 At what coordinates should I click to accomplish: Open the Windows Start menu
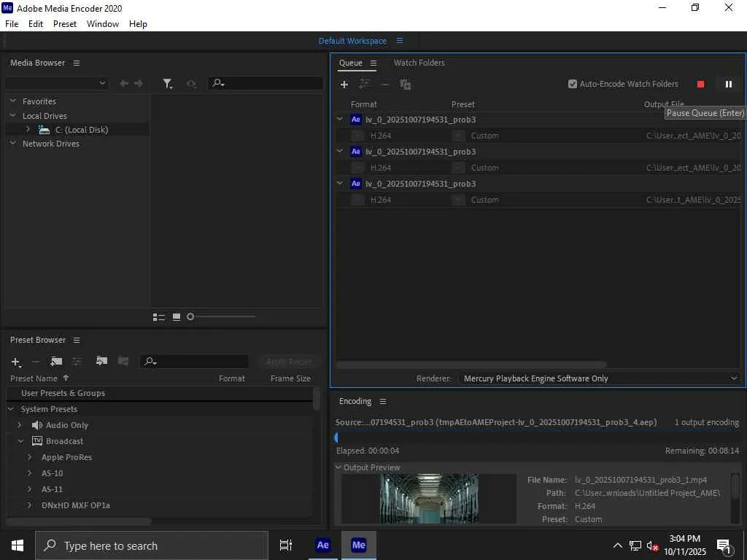(18, 545)
